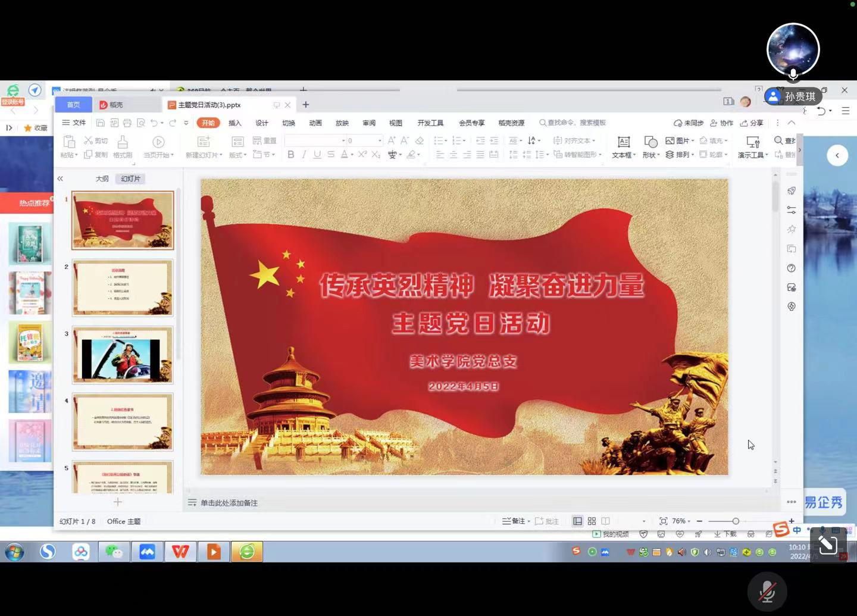
Task: Open WeChat from the Windows taskbar
Action: pos(114,552)
